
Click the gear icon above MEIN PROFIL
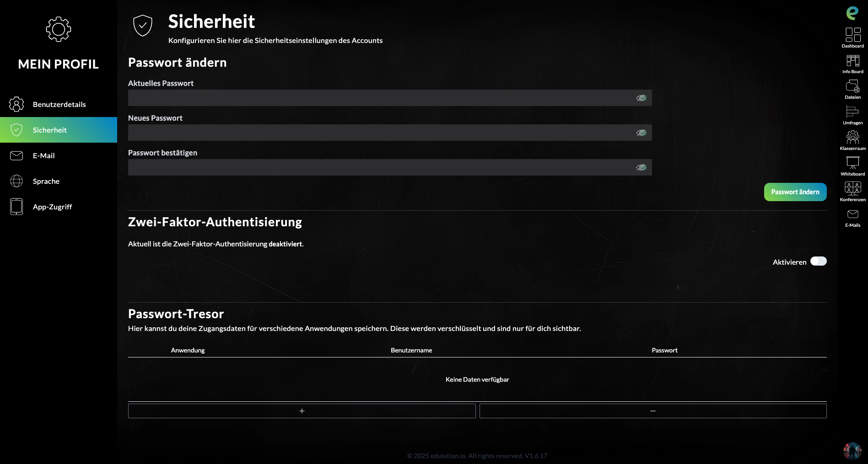(x=58, y=29)
